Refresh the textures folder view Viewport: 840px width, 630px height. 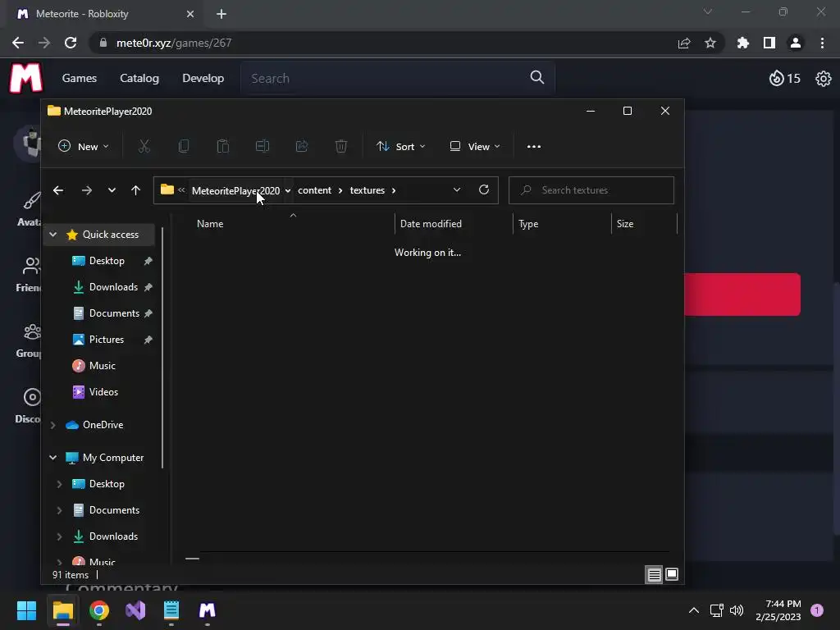(x=484, y=189)
